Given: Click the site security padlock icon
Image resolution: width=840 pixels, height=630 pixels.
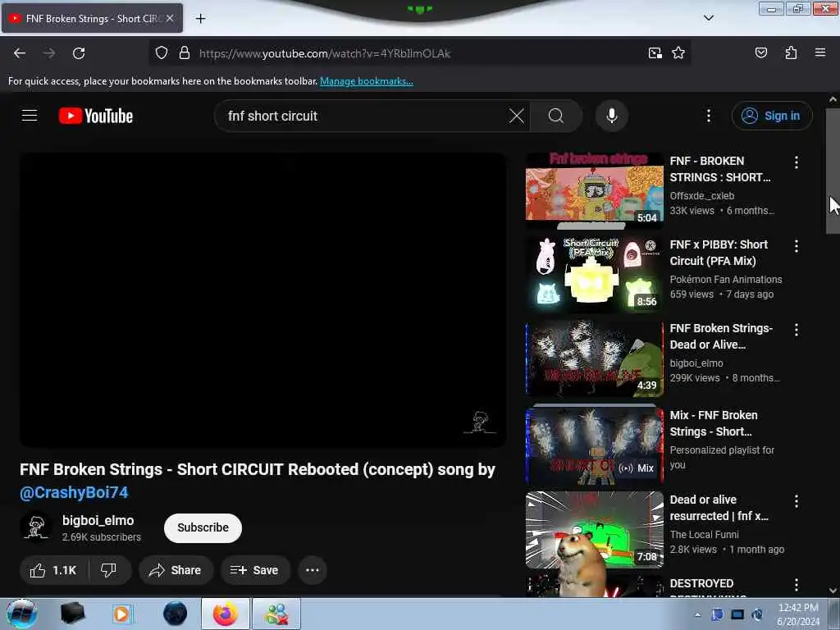Looking at the screenshot, I should 185,53.
